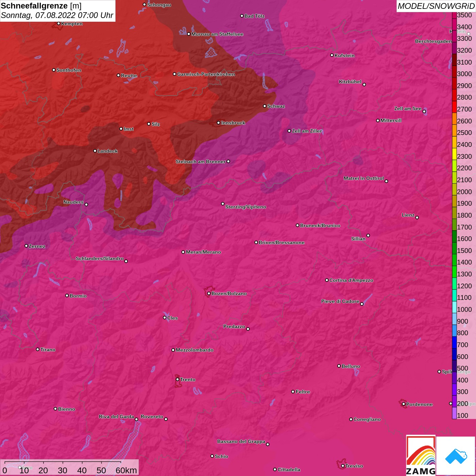
Task: Click the Steinach am Brenner label
Action: (x=201, y=161)
